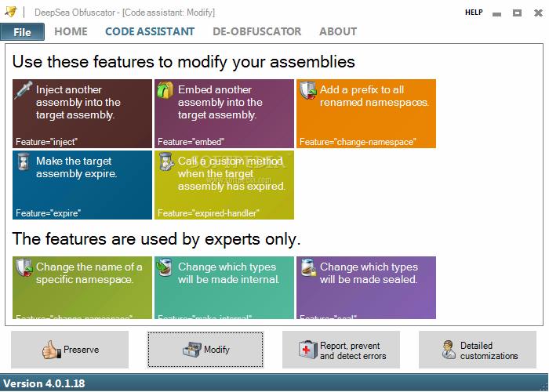The height and width of the screenshot is (392, 549).
Task: Click the hourglass icon on expire tile
Action: (x=24, y=162)
